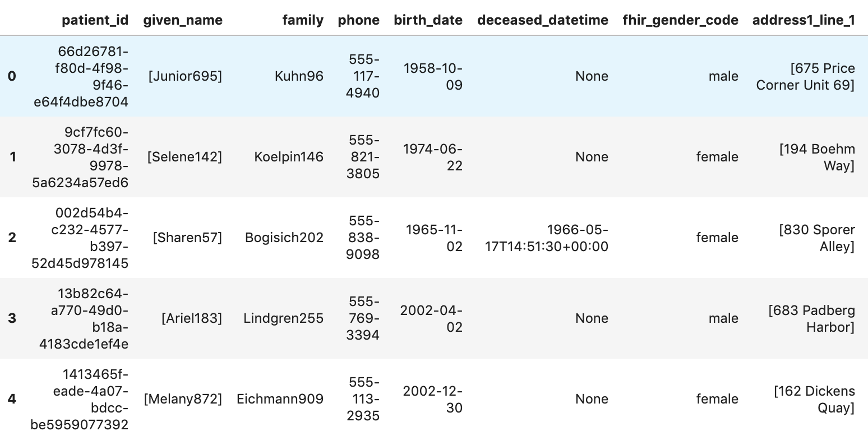Click the birth_date column header
This screenshot has width=868, height=445.
pyautogui.click(x=428, y=20)
